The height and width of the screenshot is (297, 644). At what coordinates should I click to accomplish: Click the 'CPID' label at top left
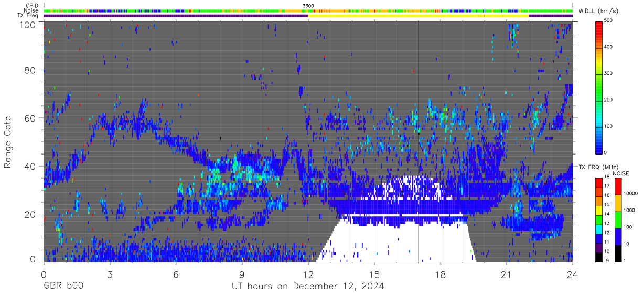tap(32, 6)
